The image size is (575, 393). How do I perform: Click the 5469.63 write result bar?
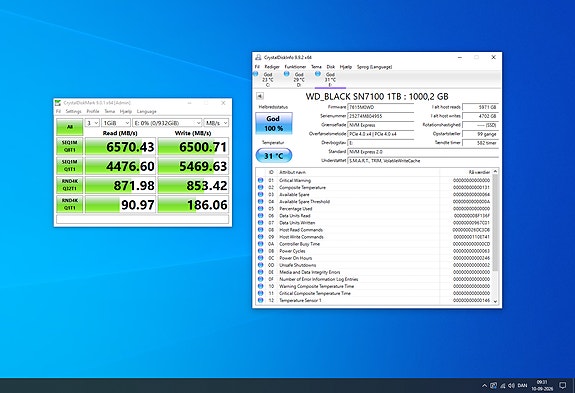click(193, 166)
